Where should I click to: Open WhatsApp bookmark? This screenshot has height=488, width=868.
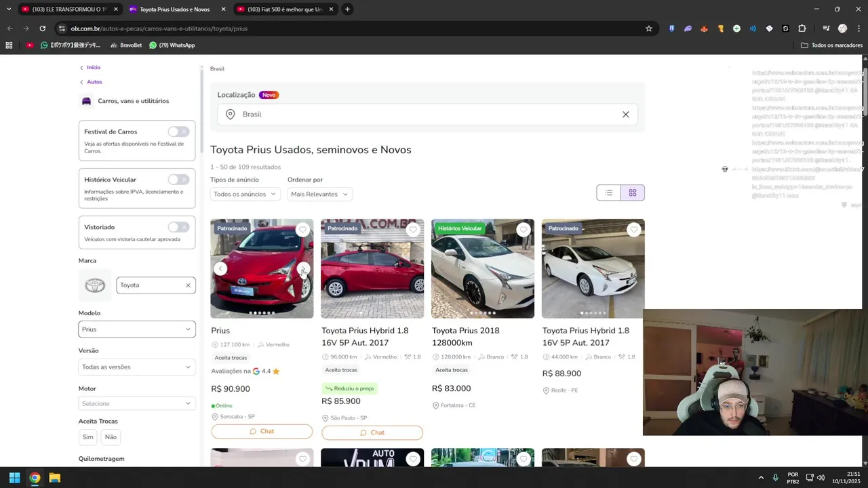point(172,45)
